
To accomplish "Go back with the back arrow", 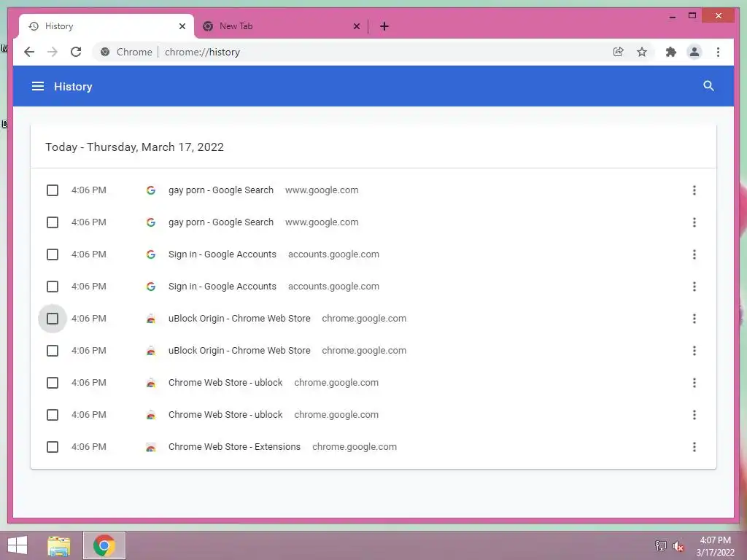I will point(29,52).
